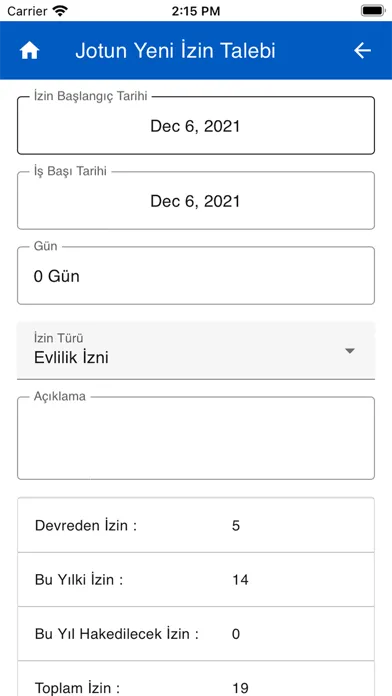Click inside the Açıklama text area
This screenshot has width=392, height=696.
coord(196,438)
